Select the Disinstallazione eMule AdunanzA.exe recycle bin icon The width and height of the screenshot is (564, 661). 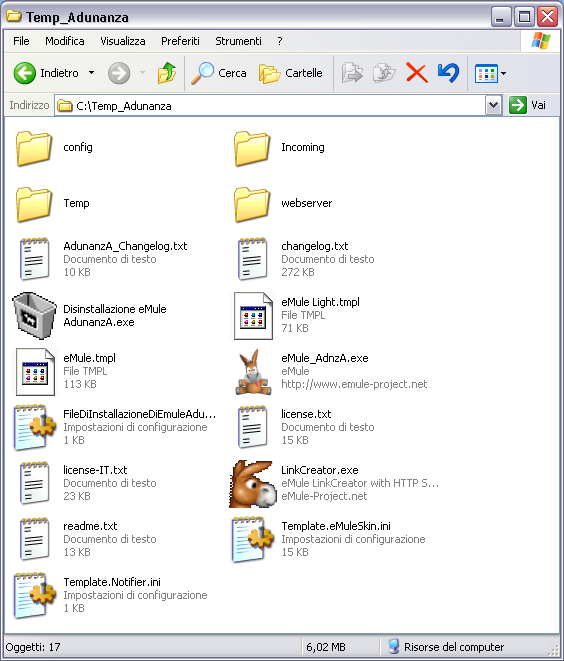[34, 315]
